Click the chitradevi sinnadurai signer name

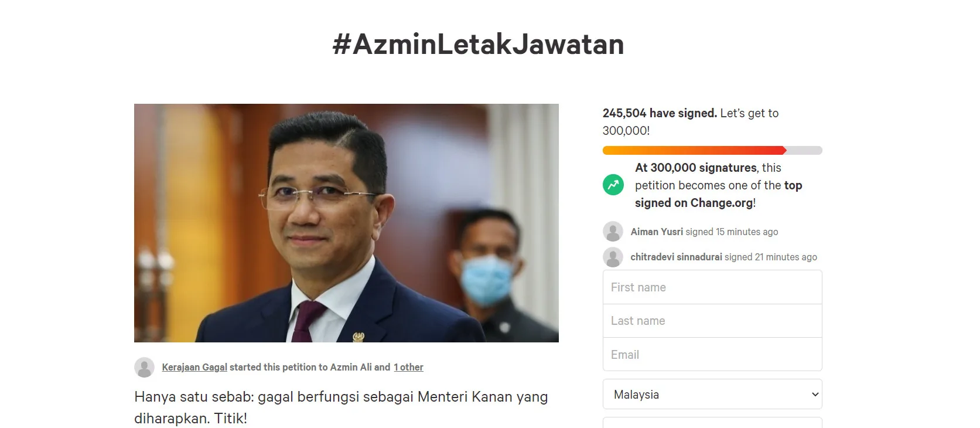pyautogui.click(x=676, y=257)
